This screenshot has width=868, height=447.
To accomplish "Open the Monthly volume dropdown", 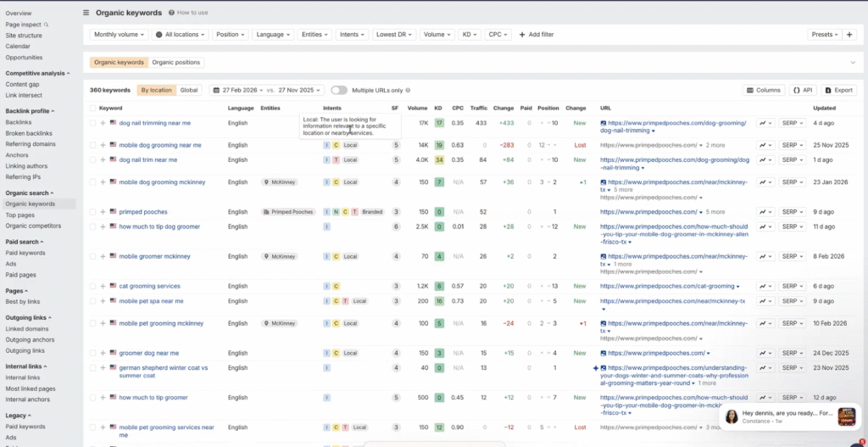I will (119, 35).
